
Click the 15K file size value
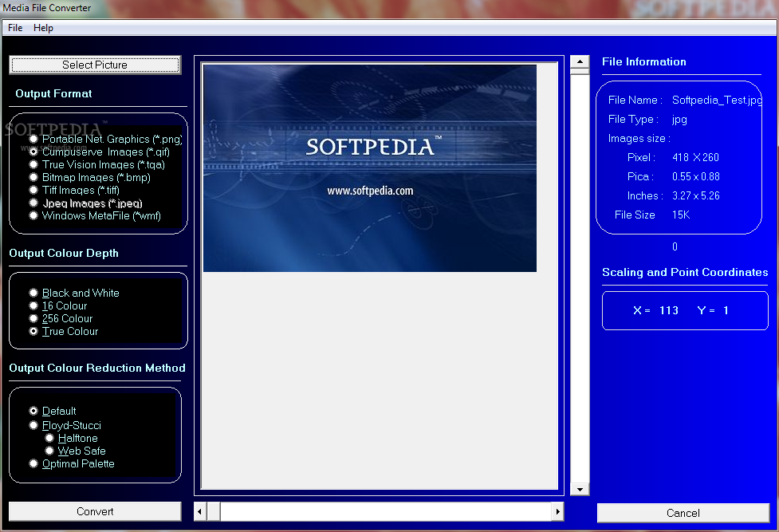pyautogui.click(x=681, y=215)
